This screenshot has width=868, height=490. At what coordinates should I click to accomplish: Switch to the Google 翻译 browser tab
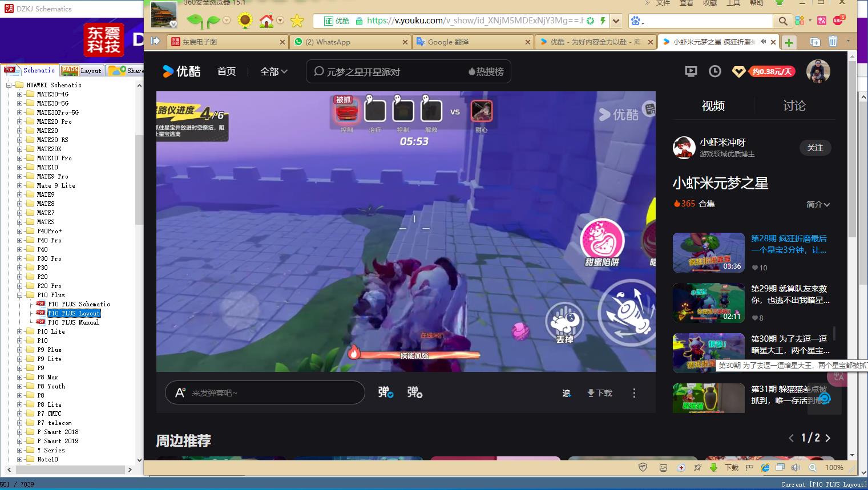[474, 42]
